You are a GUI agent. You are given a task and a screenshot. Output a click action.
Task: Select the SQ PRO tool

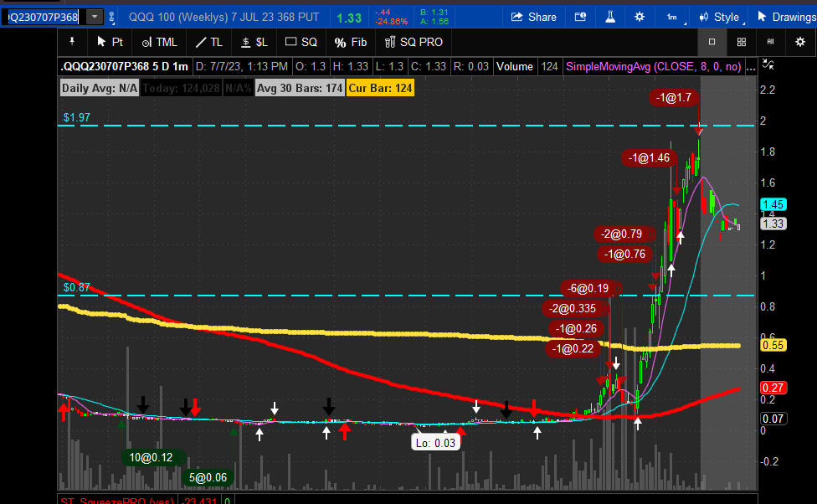pyautogui.click(x=414, y=42)
